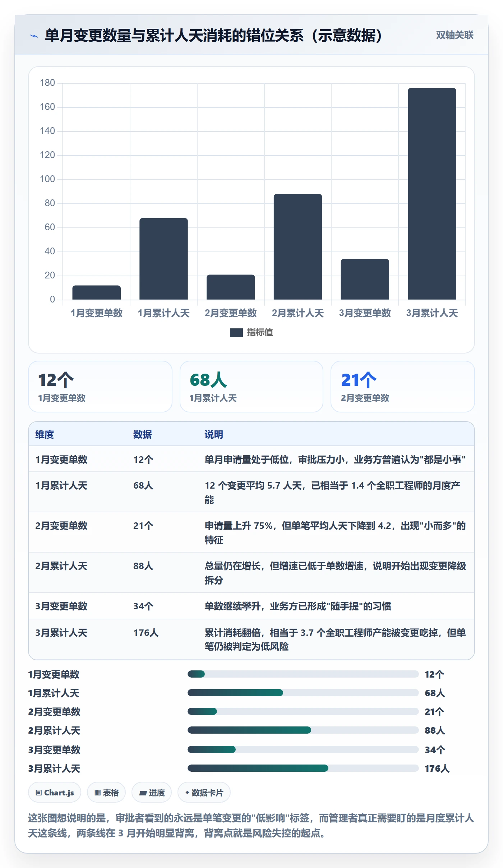
Task: Click table cell 34个
Action: click(143, 606)
